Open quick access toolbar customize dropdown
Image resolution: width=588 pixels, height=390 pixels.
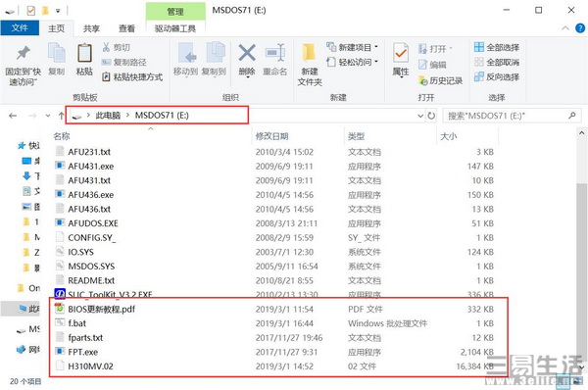tap(58, 11)
